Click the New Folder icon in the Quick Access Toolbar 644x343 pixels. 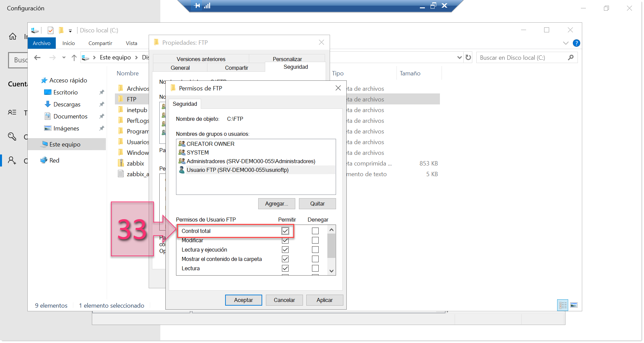coord(61,30)
